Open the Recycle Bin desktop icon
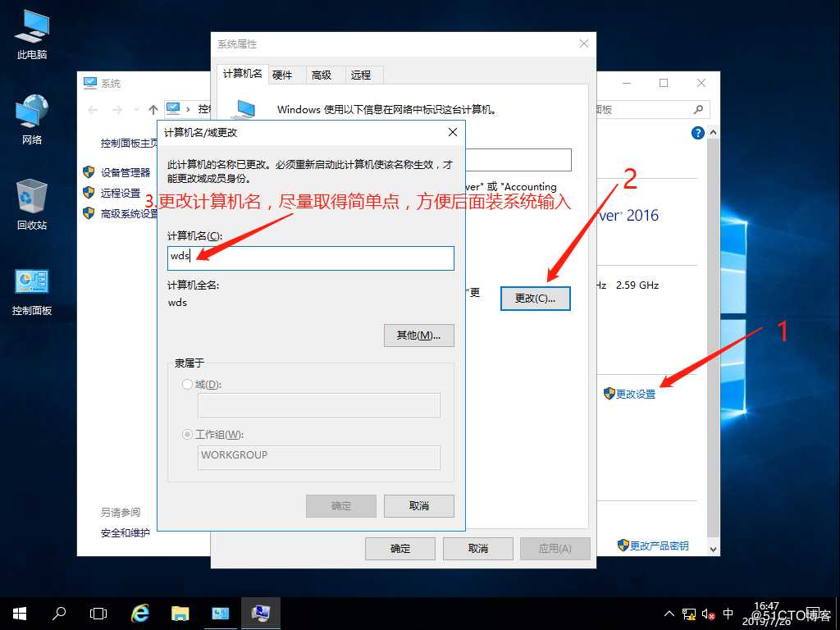Screen dimensions: 840x630 point(32,204)
